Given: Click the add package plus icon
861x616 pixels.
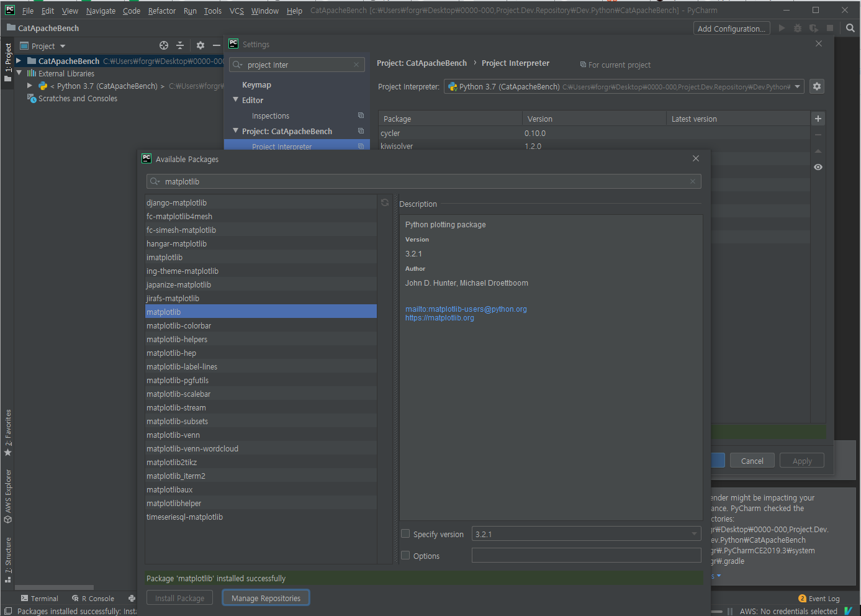Looking at the screenshot, I should pyautogui.click(x=818, y=119).
